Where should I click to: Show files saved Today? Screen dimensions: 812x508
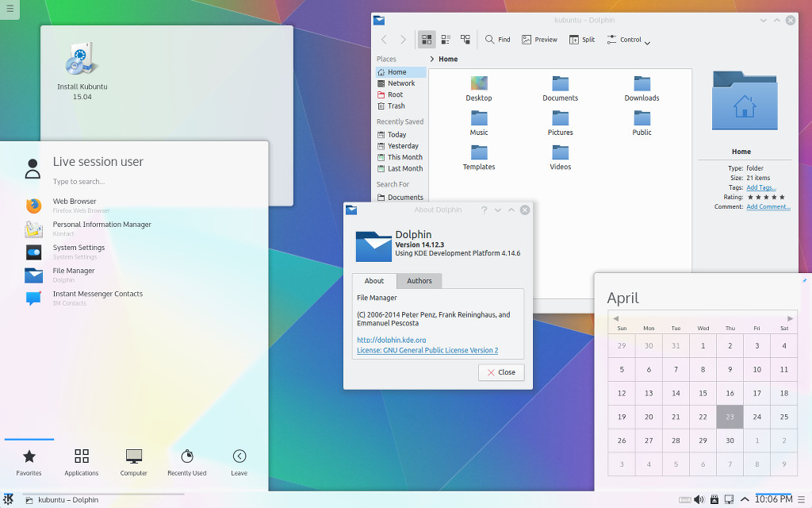400,135
